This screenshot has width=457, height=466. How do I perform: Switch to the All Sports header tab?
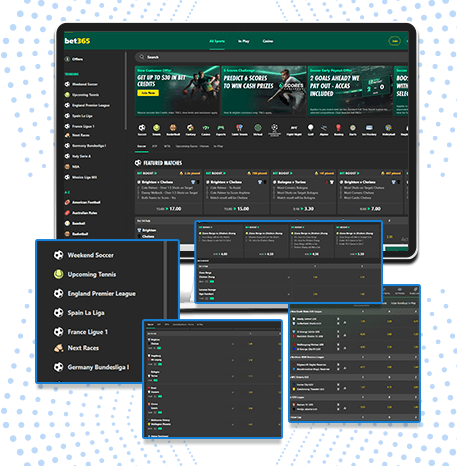(x=217, y=41)
